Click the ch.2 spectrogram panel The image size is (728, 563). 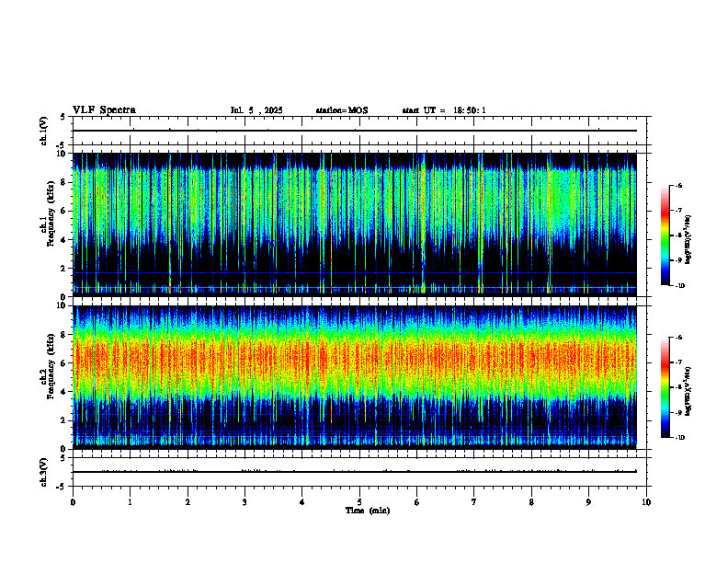[355, 377]
